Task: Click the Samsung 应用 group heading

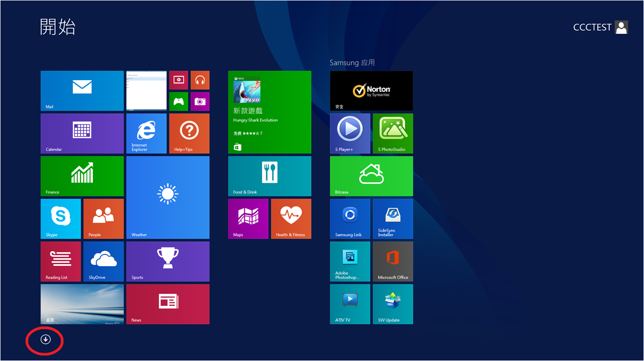Action: (352, 63)
